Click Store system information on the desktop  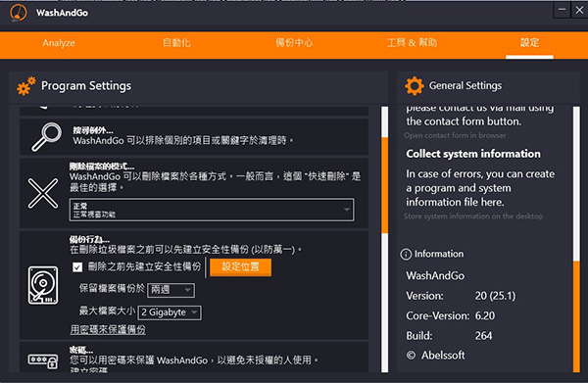coord(473,216)
